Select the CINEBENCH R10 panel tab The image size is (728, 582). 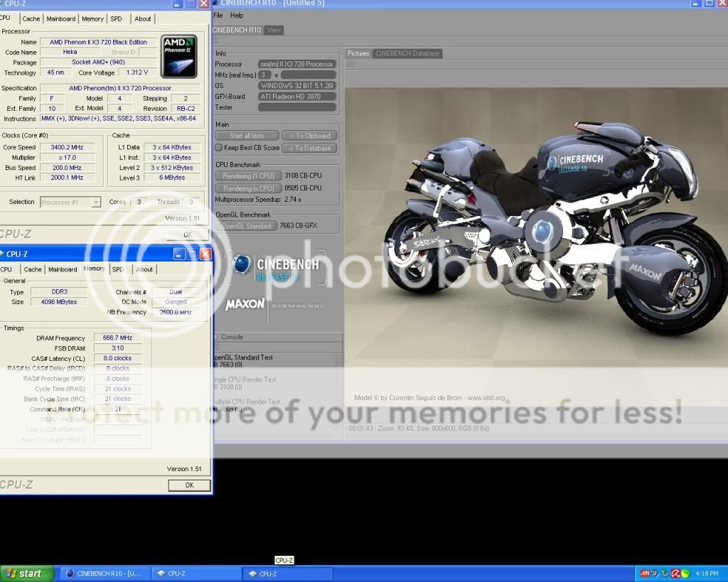tap(237, 30)
